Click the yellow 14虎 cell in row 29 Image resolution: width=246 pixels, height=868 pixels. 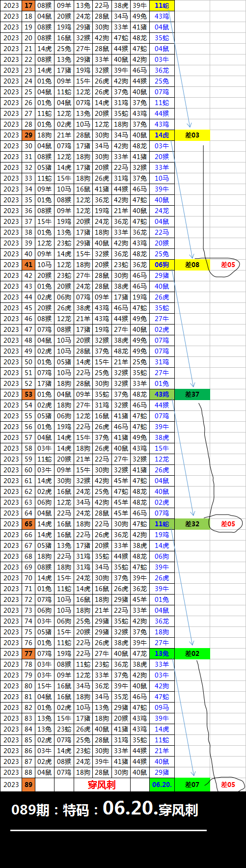(x=162, y=135)
